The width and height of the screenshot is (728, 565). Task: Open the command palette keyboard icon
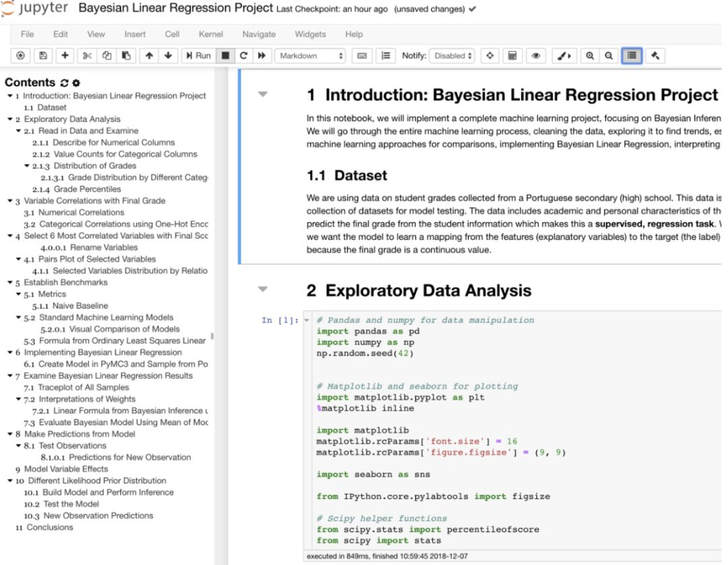coord(361,55)
